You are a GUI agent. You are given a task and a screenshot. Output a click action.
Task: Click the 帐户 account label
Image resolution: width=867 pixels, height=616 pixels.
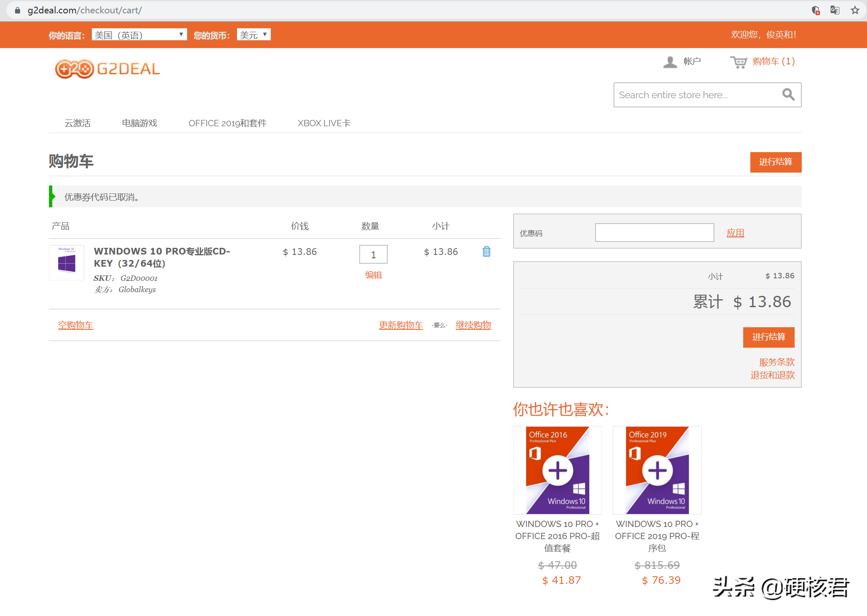pyautogui.click(x=692, y=61)
